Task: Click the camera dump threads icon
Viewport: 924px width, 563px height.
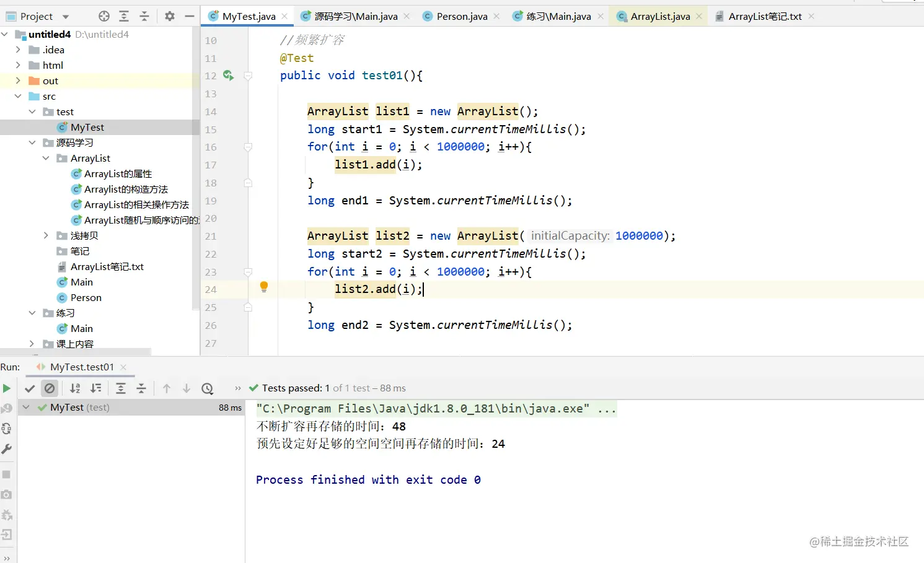Action: (7, 495)
